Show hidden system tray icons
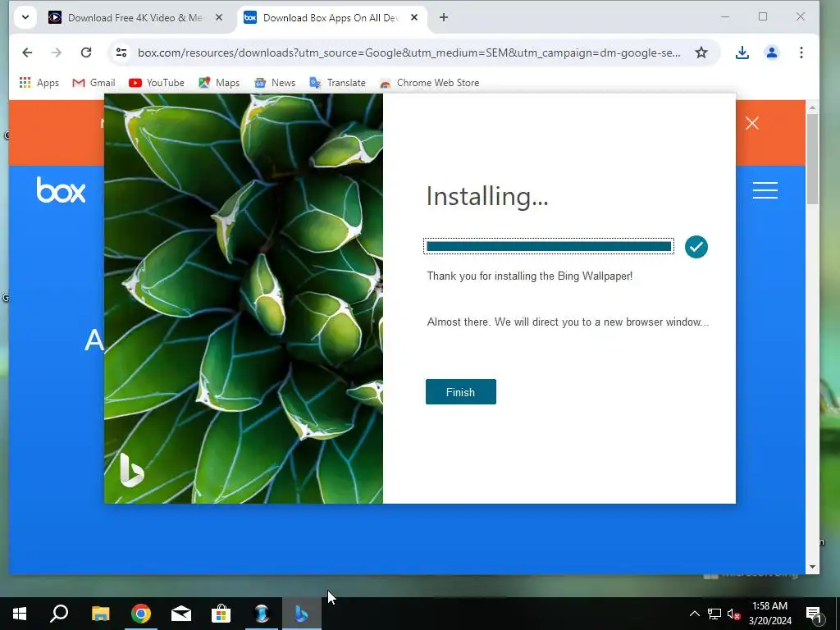Image resolution: width=840 pixels, height=630 pixels. tap(694, 614)
